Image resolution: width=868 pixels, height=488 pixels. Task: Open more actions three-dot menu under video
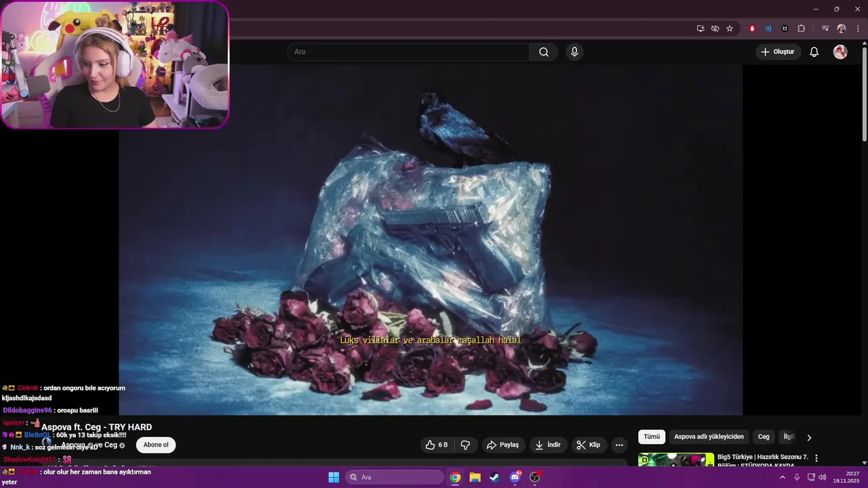(x=619, y=445)
